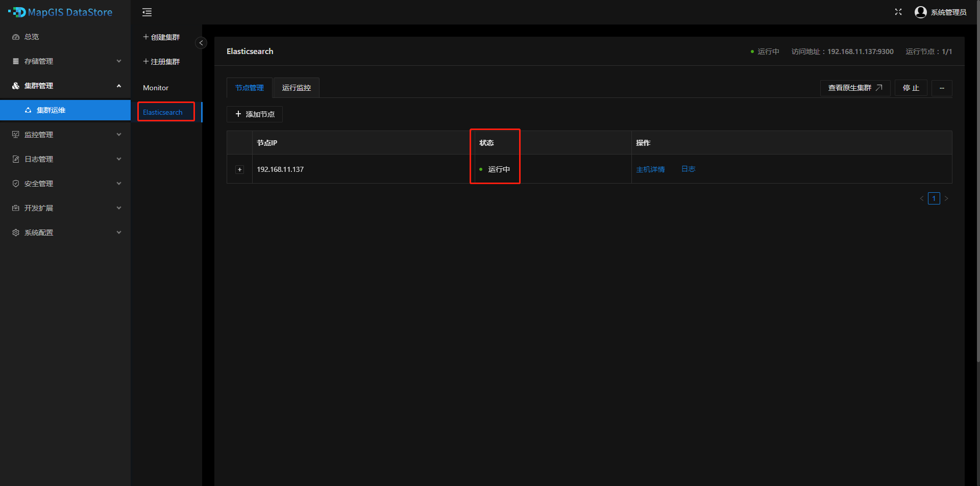Expand the 监控管理 menu
Screen dimensions: 980x486
coord(65,135)
